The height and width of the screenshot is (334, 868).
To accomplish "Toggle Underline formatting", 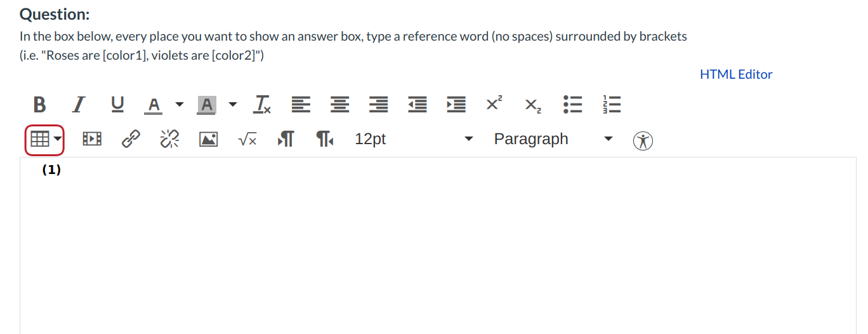I will tap(117, 104).
